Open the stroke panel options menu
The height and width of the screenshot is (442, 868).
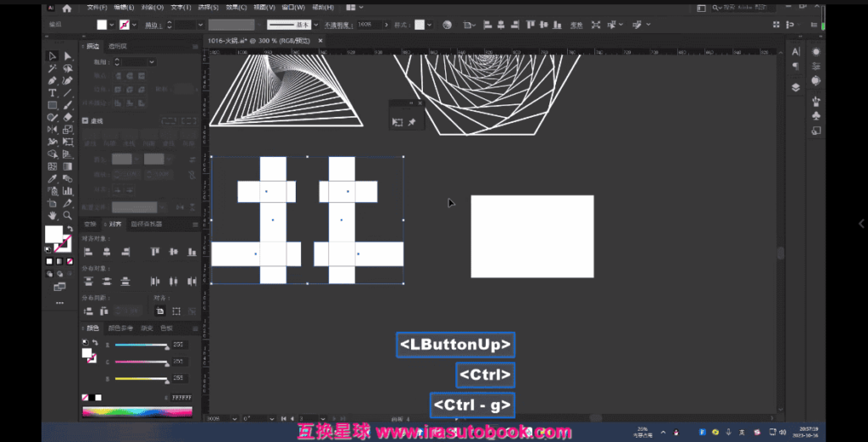click(194, 46)
